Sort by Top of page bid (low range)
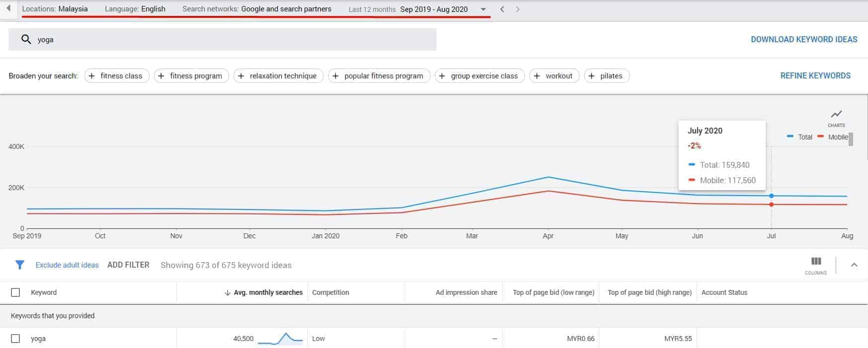The image size is (868, 348). click(x=553, y=292)
